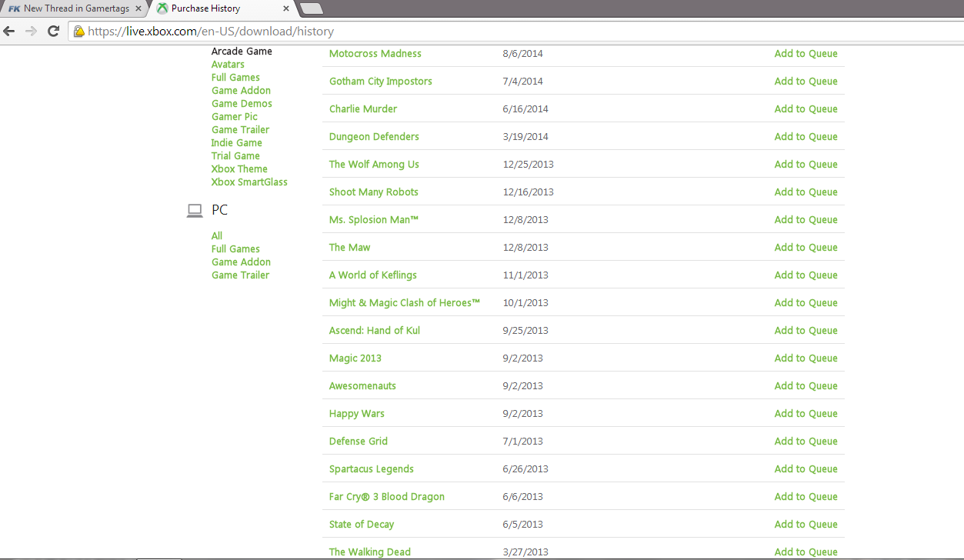Click the browser forward arrow
Viewport: 964px width, 560px height.
pyautogui.click(x=32, y=32)
